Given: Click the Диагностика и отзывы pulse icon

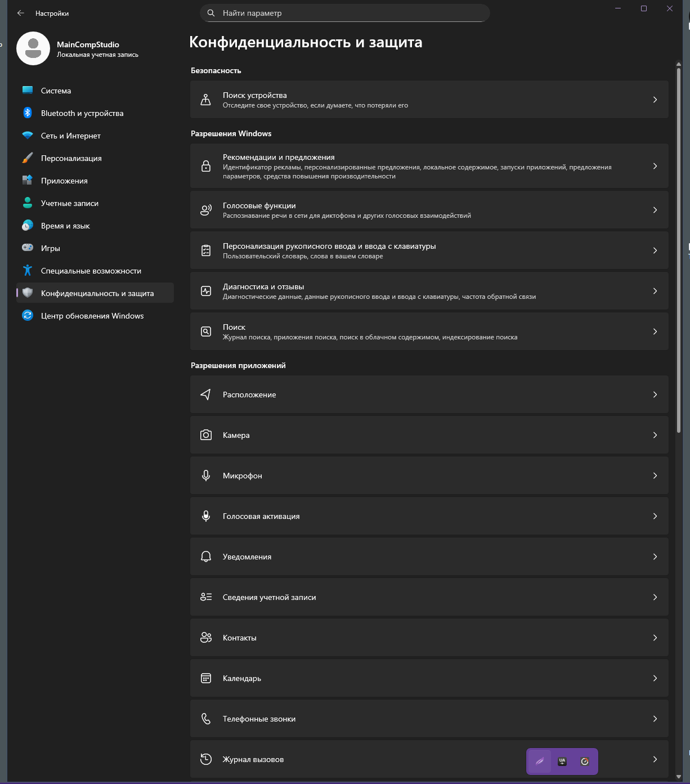Looking at the screenshot, I should [x=206, y=291].
